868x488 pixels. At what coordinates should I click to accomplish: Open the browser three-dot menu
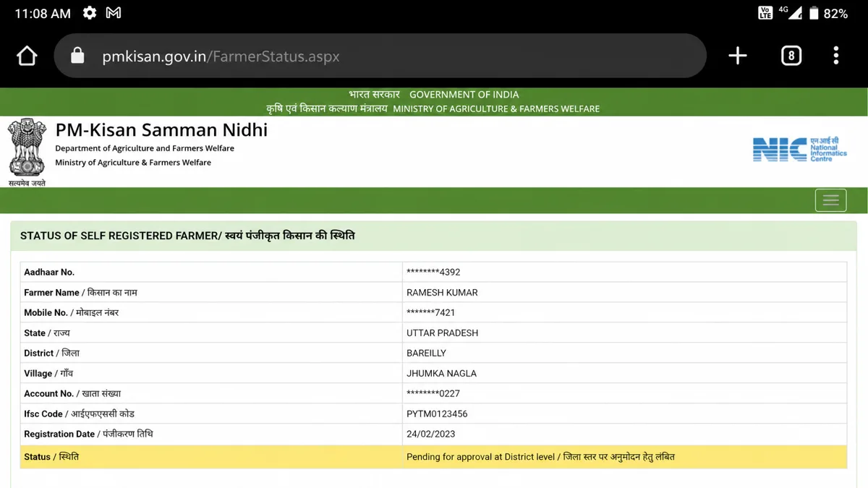point(835,56)
